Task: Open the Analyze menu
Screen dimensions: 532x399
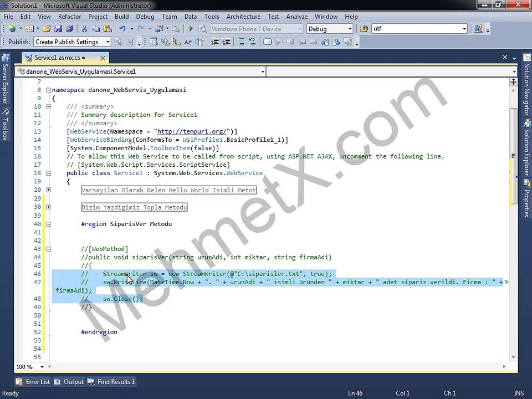Action: (297, 17)
